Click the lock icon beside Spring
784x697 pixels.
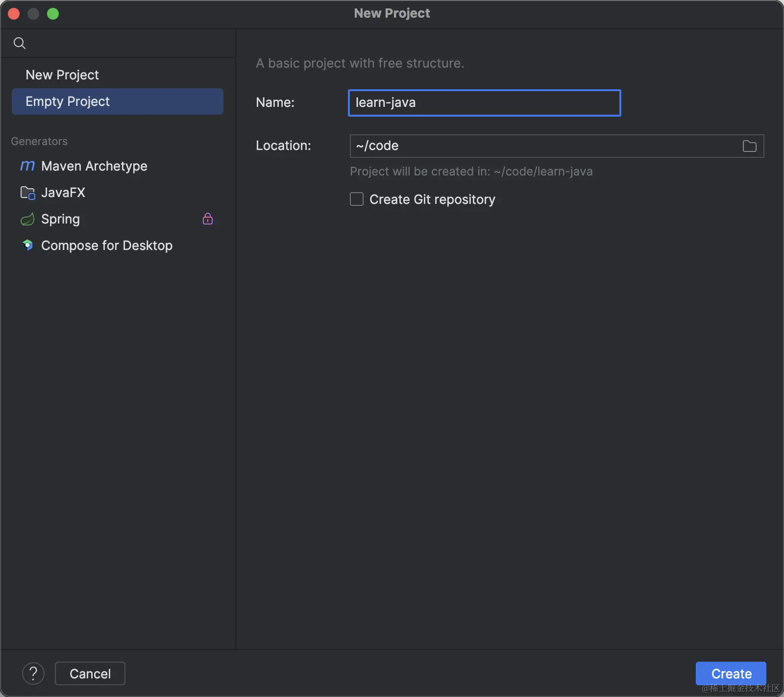pyautogui.click(x=208, y=219)
